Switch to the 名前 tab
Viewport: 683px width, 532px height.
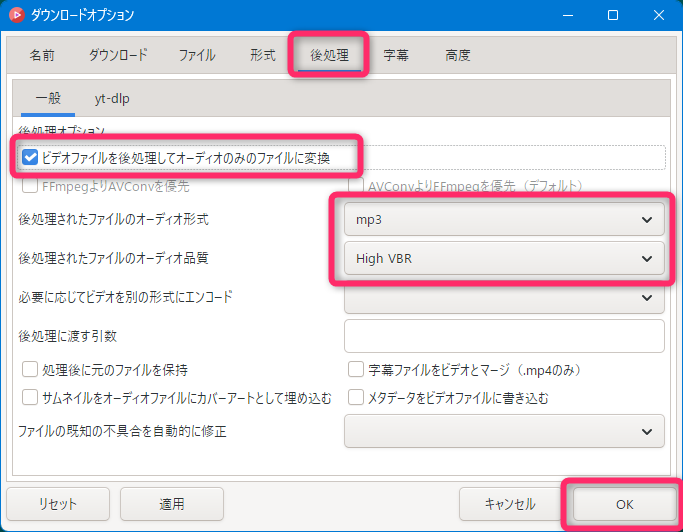coord(43,55)
